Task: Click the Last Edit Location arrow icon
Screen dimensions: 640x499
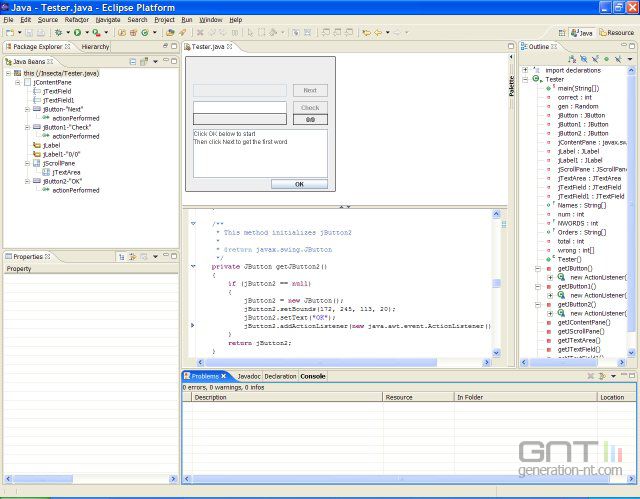Action: pos(366,32)
